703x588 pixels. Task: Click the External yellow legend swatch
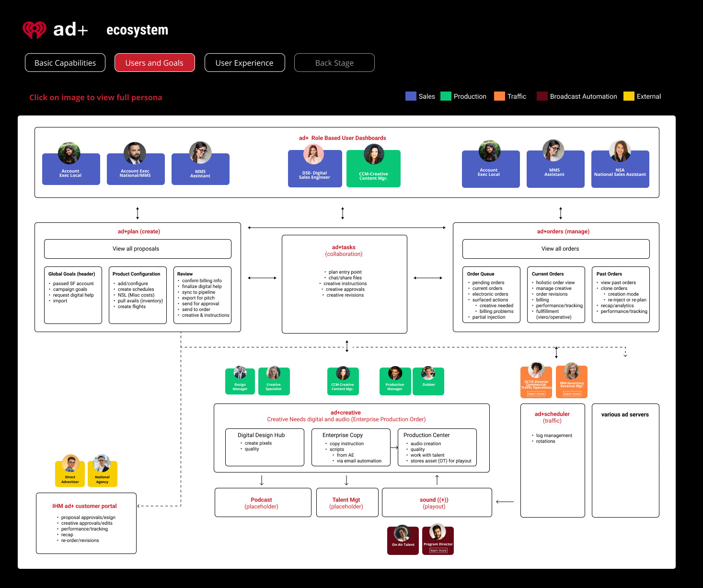pyautogui.click(x=629, y=96)
